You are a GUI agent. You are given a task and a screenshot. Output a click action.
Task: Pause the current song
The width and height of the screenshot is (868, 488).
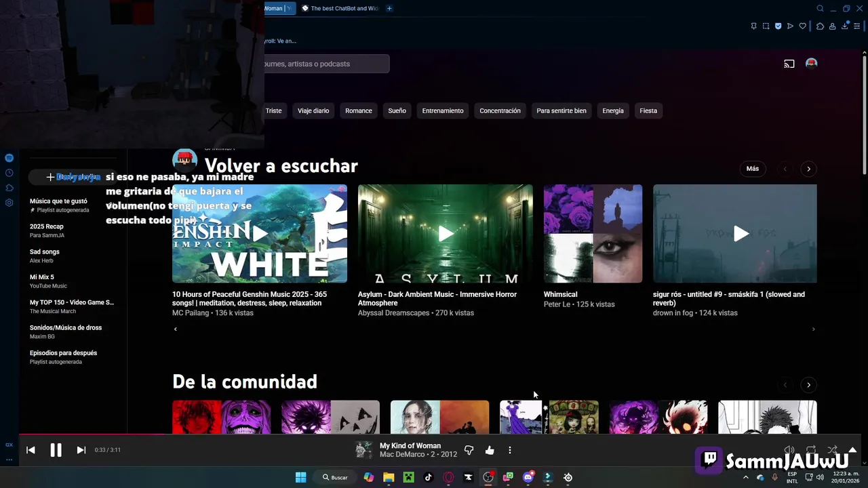(x=56, y=450)
